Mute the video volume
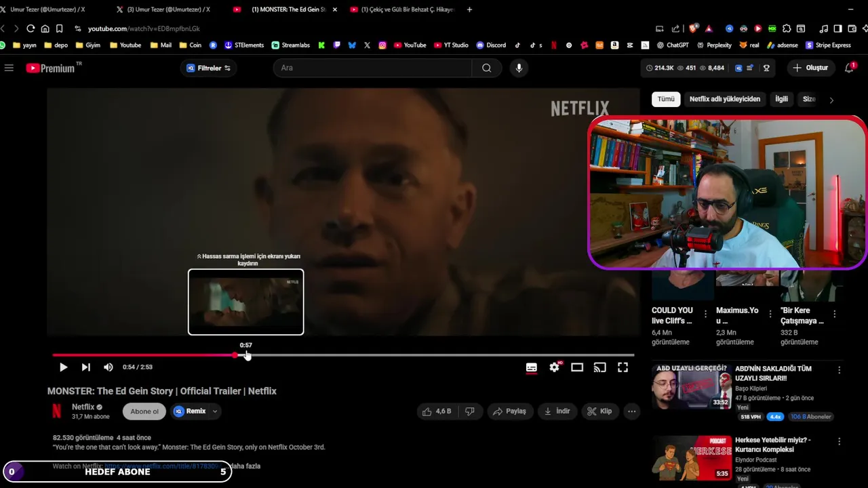Viewport: 868px width, 488px height. click(108, 367)
